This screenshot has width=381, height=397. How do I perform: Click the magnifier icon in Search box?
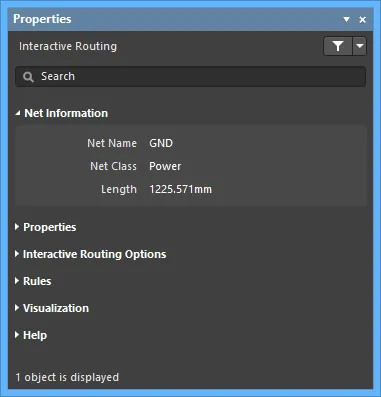(28, 77)
